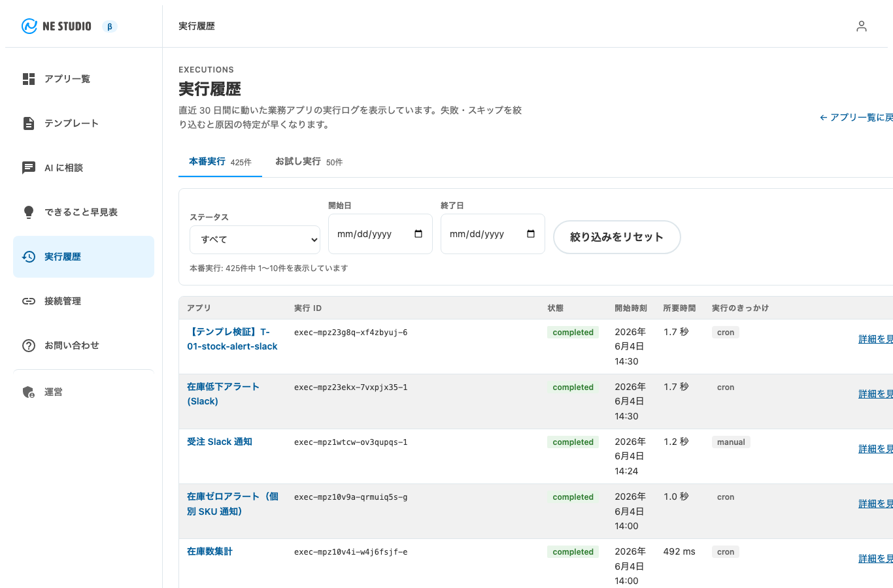
Task: Click the NE STUDIO logo icon
Action: point(29,26)
